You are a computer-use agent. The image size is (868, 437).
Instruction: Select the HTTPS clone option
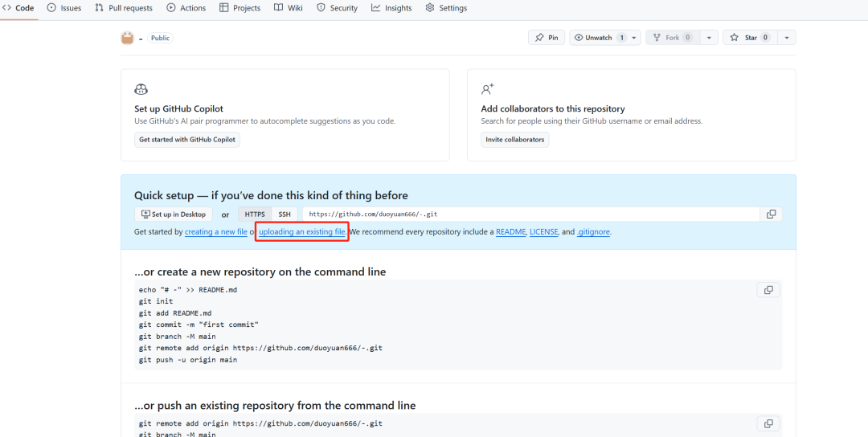[255, 214]
